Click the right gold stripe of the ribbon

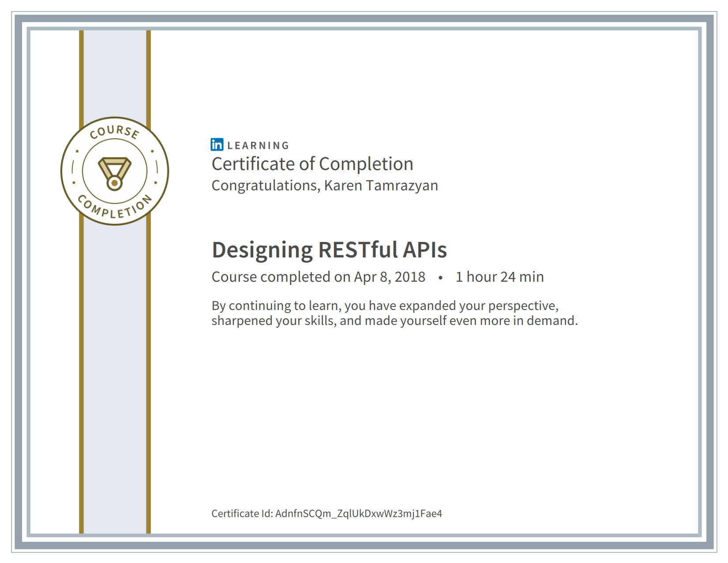148,375
